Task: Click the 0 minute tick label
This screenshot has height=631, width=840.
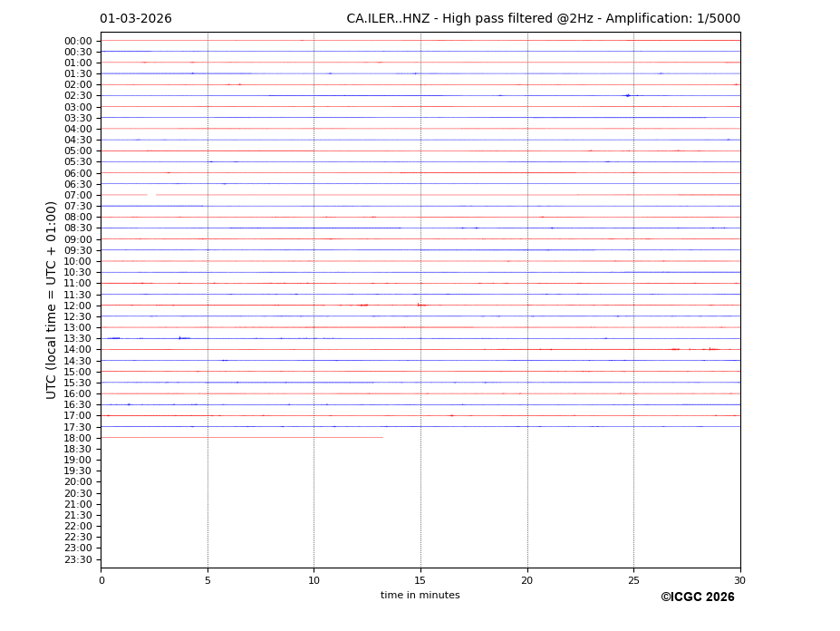Action: (x=101, y=580)
